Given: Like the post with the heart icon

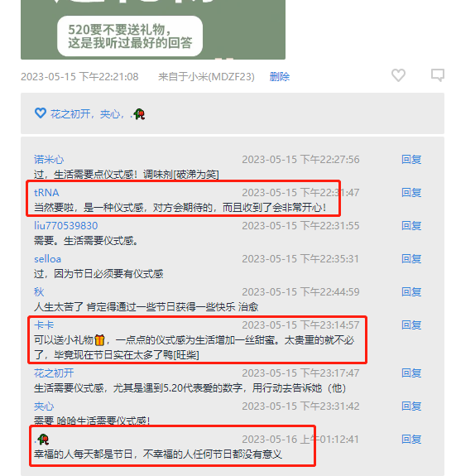Looking at the screenshot, I should click(398, 75).
